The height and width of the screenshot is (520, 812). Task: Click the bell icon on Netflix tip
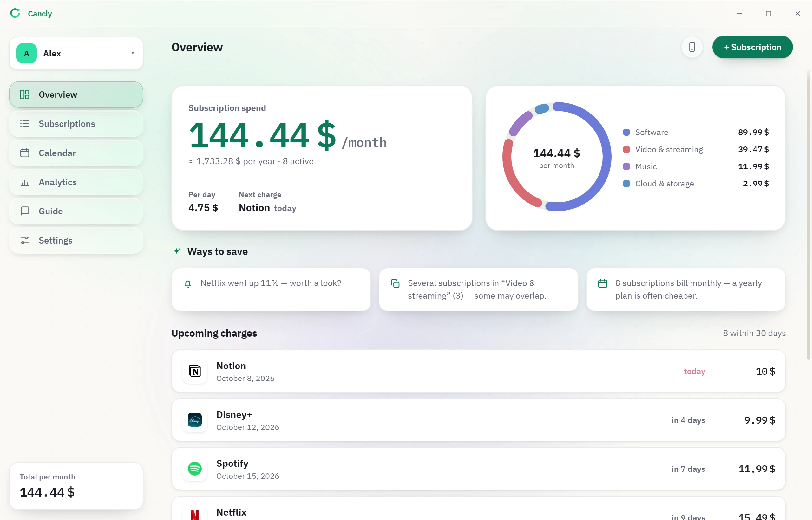(188, 284)
